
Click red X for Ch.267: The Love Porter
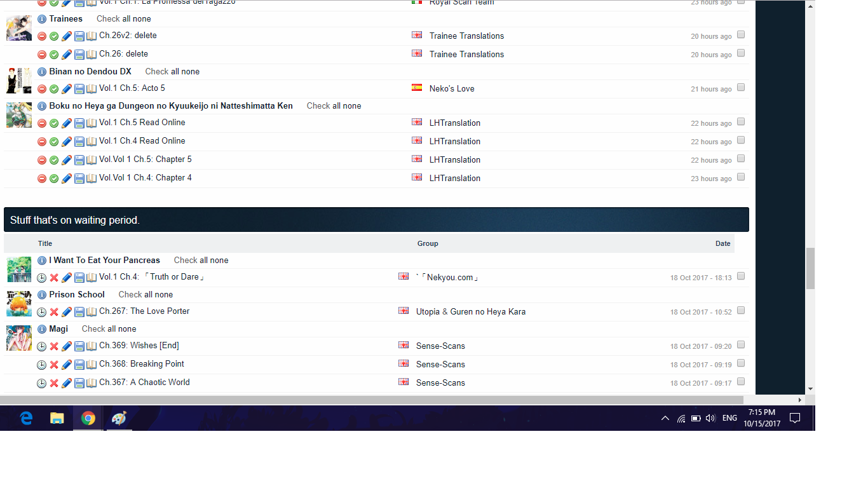(x=54, y=312)
